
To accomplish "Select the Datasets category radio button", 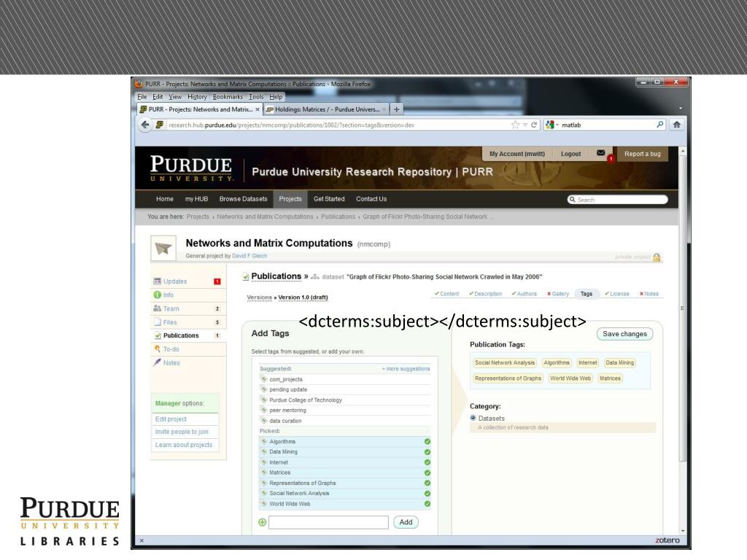I will click(473, 418).
